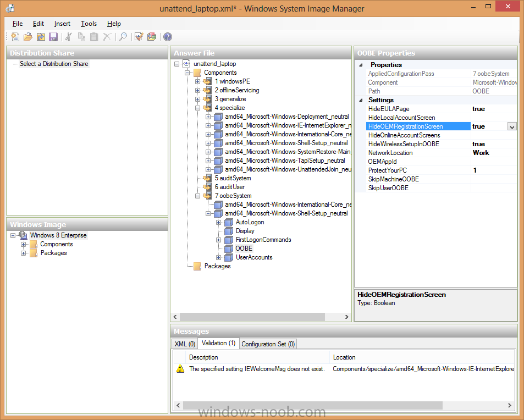The image size is (524, 420).
Task: Expand Components under Windows 8 Enterprise
Action: (23, 244)
